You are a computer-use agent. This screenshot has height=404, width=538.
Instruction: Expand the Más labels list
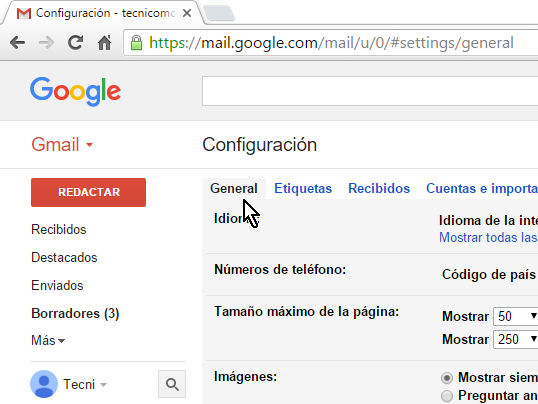(x=48, y=340)
